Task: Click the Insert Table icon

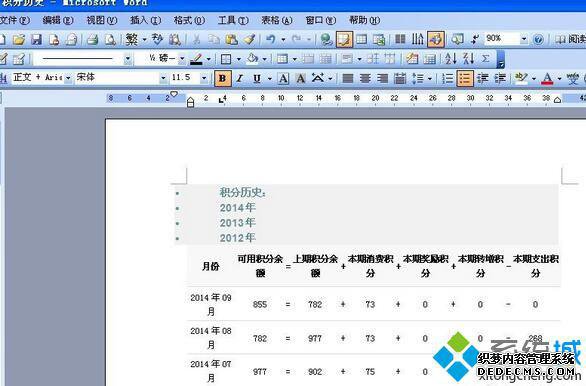Action: (x=361, y=39)
